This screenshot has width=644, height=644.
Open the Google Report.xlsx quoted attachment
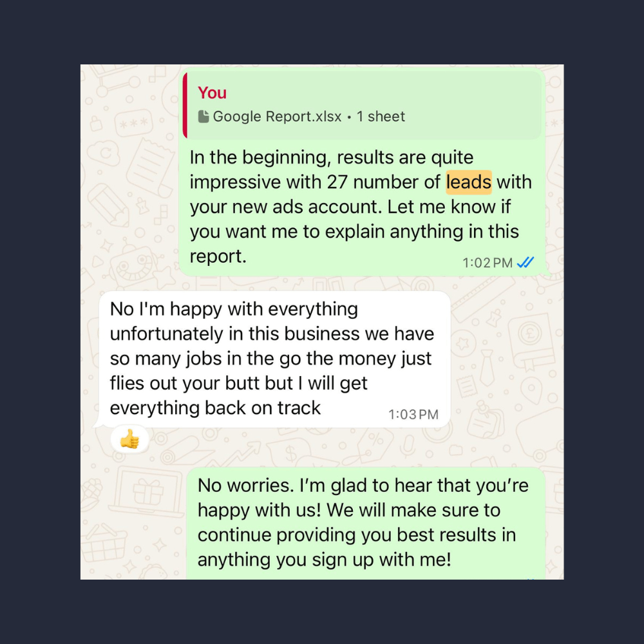click(x=277, y=117)
